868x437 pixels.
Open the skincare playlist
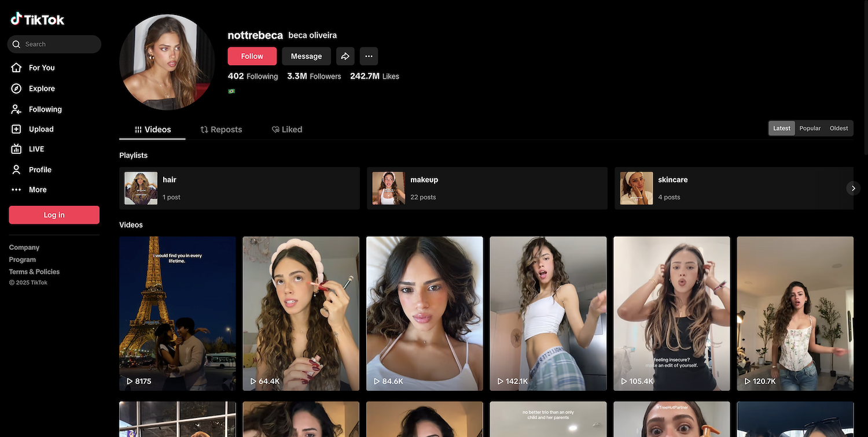pyautogui.click(x=734, y=188)
